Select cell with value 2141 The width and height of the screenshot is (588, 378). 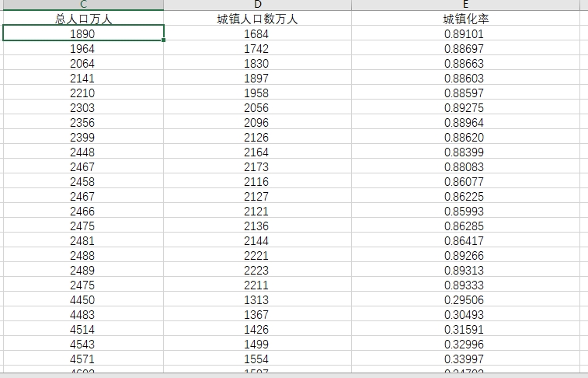click(x=83, y=78)
